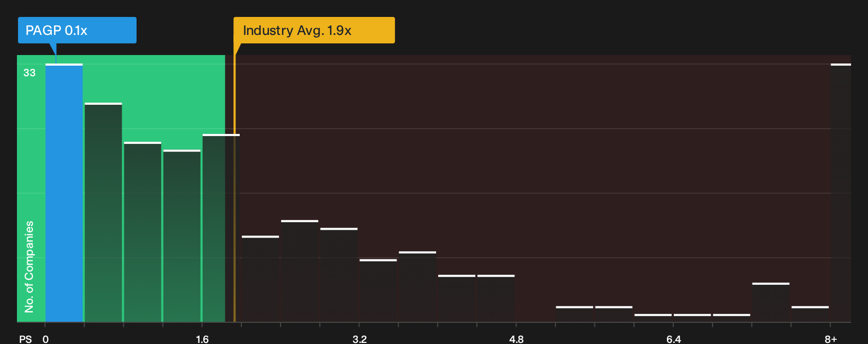The height and width of the screenshot is (344, 868).
Task: Select the bar just left of 1.6
Action: pos(182,236)
